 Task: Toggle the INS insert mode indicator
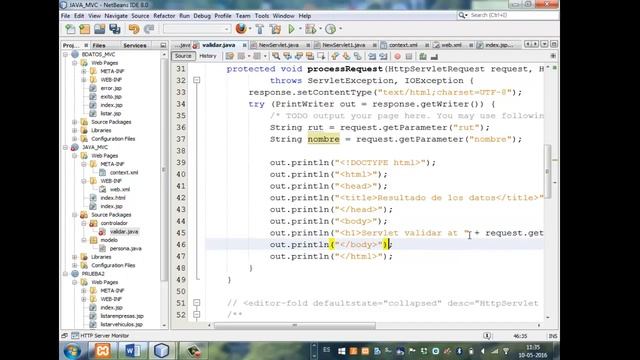tap(553, 336)
